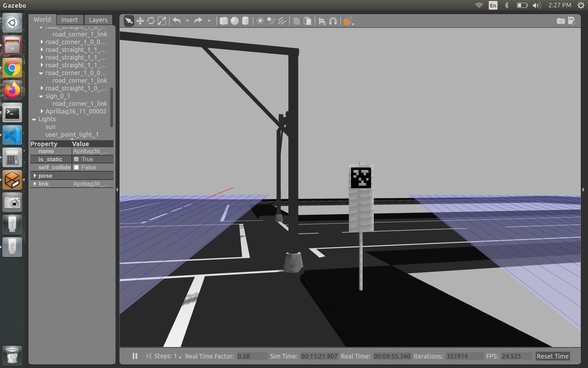Expand the link property
588x368 pixels.
click(35, 184)
